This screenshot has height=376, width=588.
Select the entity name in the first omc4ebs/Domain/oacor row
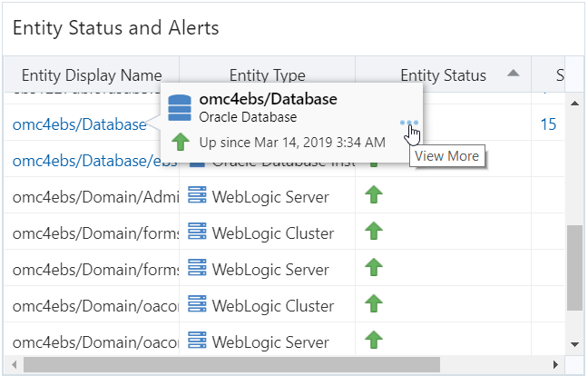[95, 307]
